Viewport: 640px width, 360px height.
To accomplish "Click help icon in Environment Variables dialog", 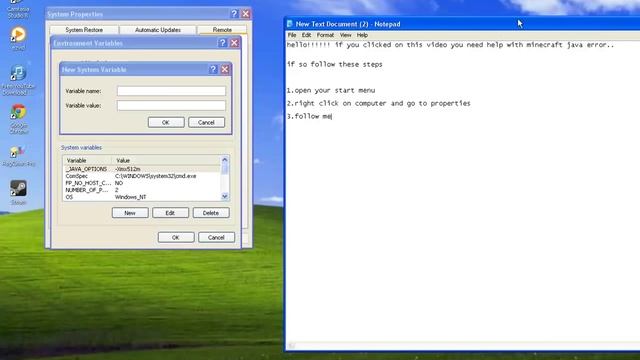I will click(222, 43).
